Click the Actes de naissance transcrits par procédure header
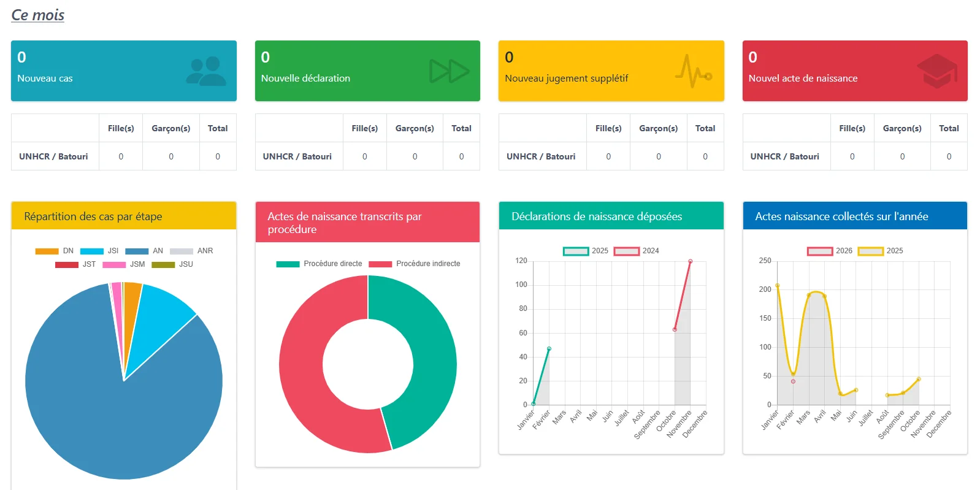This screenshot has width=980, height=490. click(367, 223)
